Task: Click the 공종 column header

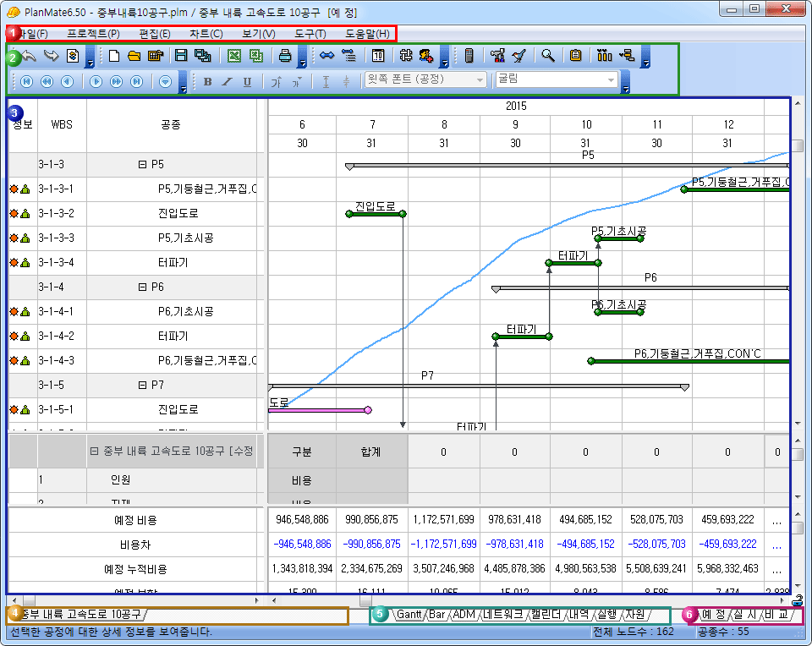Action: [x=170, y=125]
